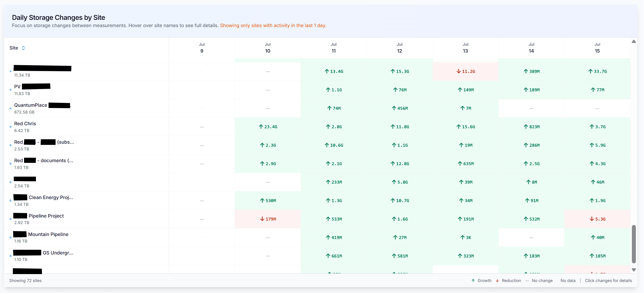The width and height of the screenshot is (644, 293).
Task: Click the Growth up-arrow icon in the legend
Action: [474, 280]
